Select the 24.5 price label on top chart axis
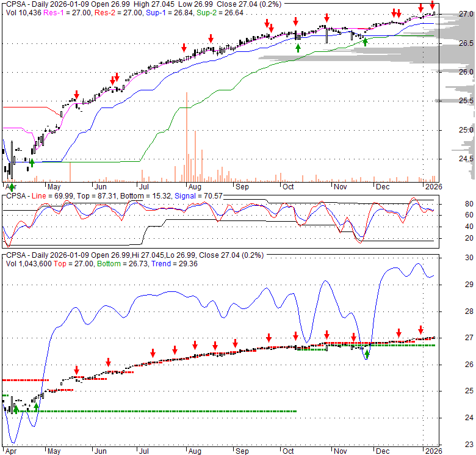The width and height of the screenshot is (476, 455). [466, 159]
